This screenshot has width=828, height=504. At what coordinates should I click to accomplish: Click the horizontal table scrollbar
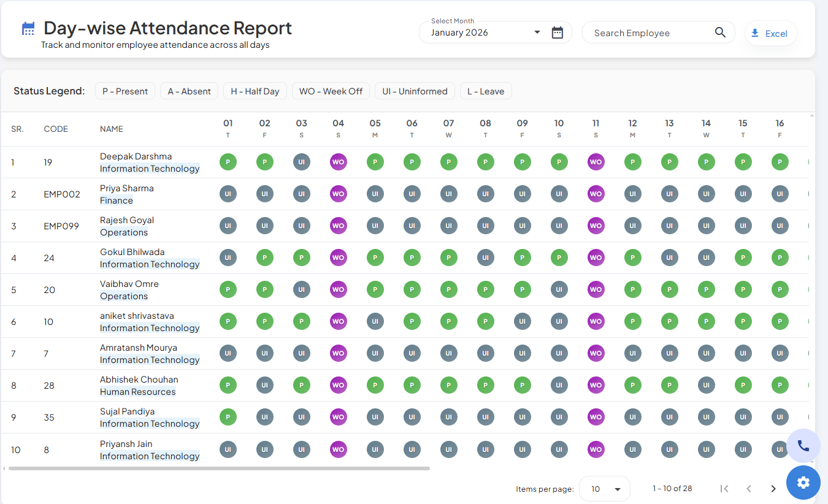click(x=219, y=468)
